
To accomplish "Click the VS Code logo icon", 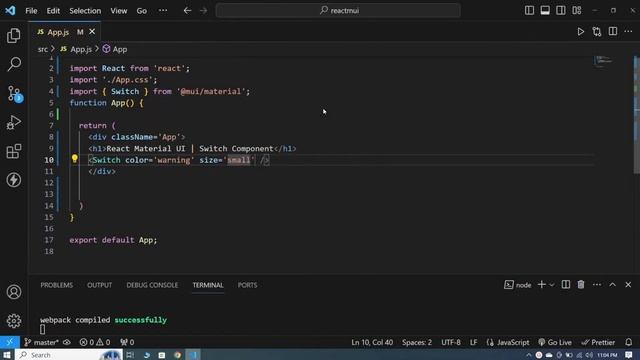I will 10,10.
